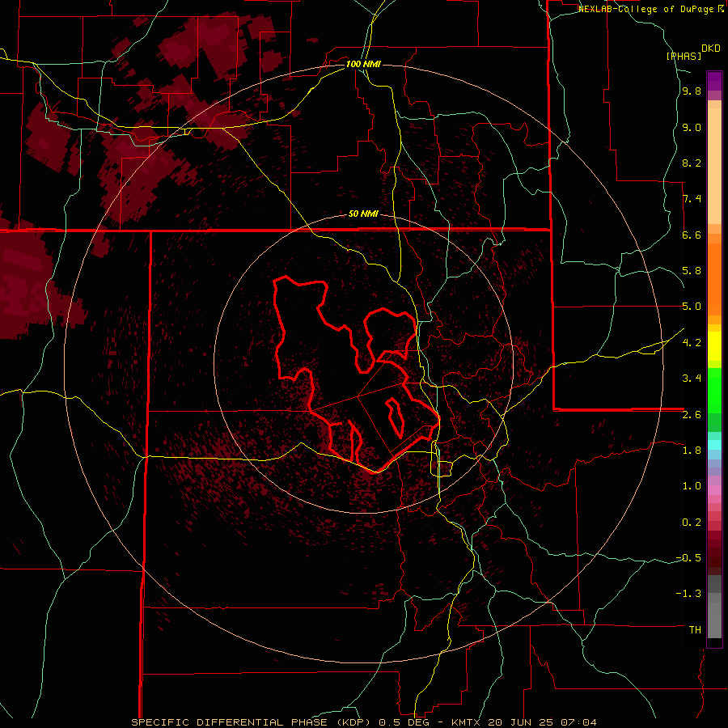Viewport: 728px width, 728px height.
Task: Click the '100 NMI' range ring label
Action: (363, 64)
